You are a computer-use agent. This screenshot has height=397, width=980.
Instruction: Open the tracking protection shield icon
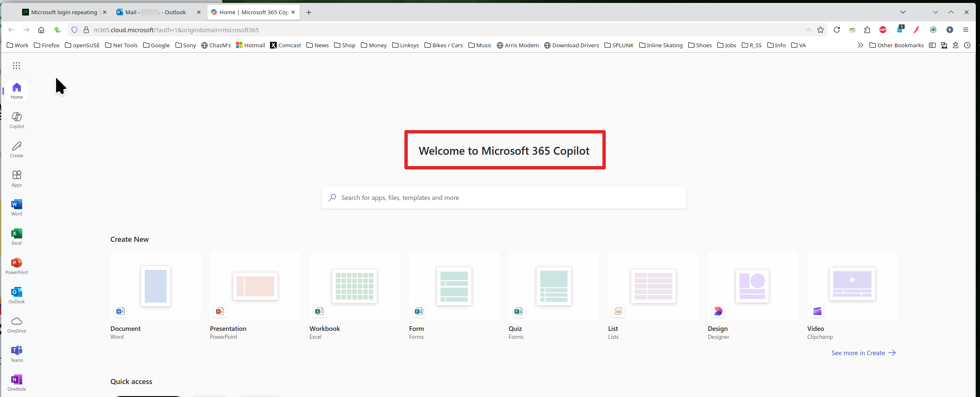coord(75,30)
